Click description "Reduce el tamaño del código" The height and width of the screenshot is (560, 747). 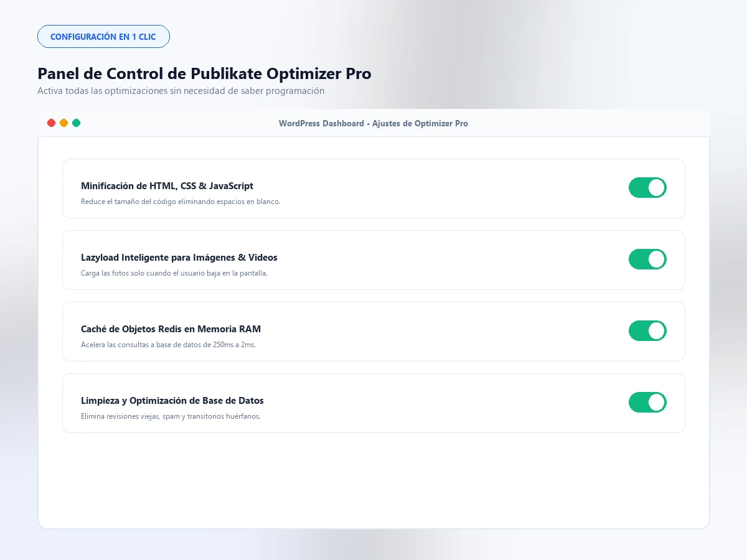pyautogui.click(x=181, y=202)
